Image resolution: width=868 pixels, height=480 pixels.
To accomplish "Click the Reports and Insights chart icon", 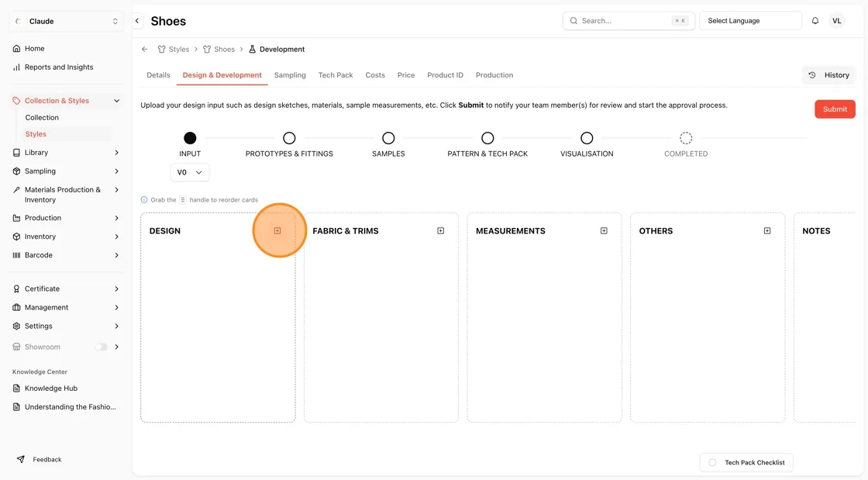I will pos(16,67).
